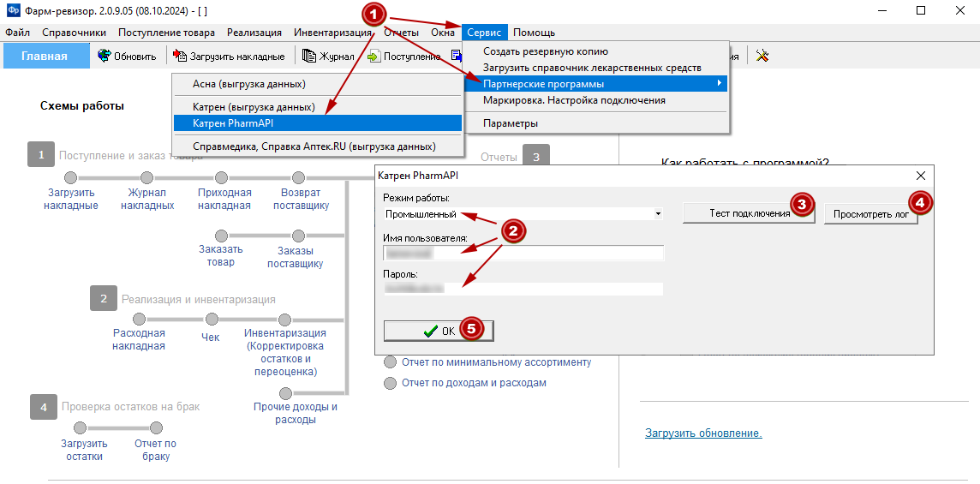Open the Отчет по доходам и расходам link
980x484 pixels.
474,382
